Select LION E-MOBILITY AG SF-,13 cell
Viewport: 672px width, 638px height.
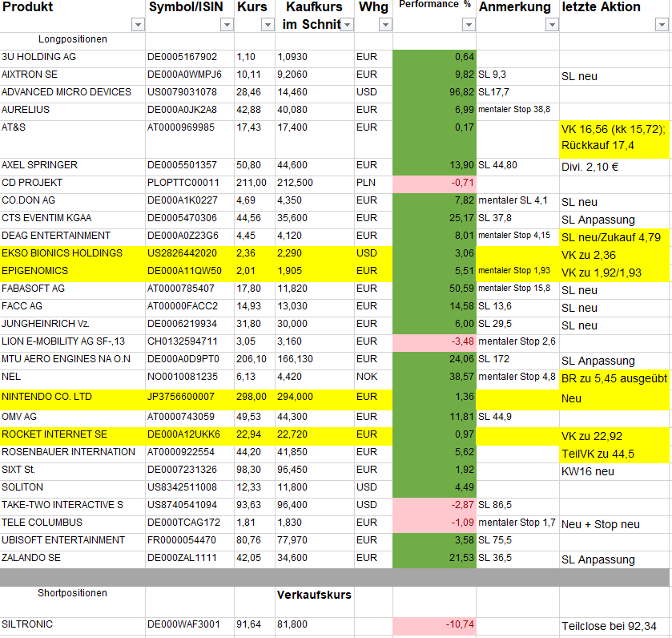pyautogui.click(x=72, y=343)
